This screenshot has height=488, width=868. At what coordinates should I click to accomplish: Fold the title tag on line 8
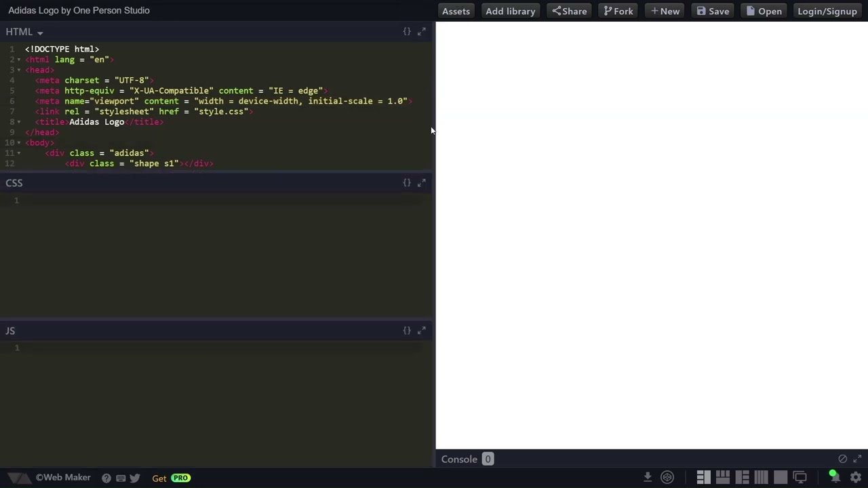click(x=19, y=122)
